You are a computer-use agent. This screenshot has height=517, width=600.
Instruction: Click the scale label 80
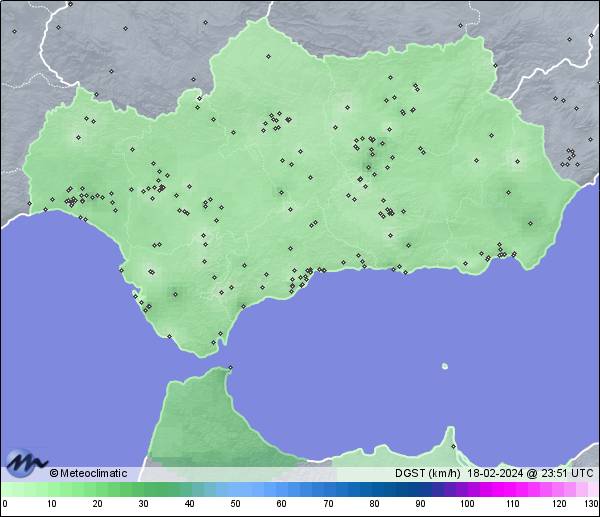coord(374,504)
